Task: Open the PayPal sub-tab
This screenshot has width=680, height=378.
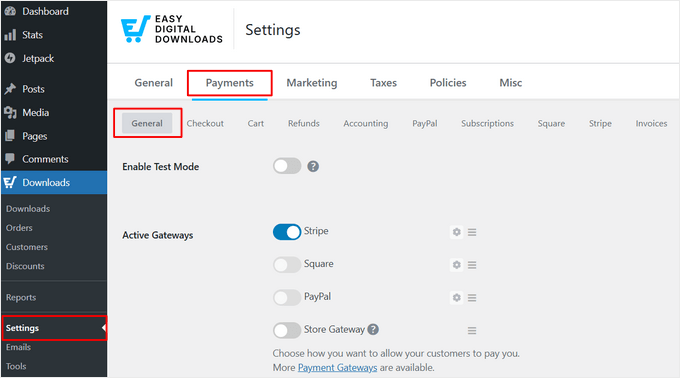Action: click(x=425, y=123)
